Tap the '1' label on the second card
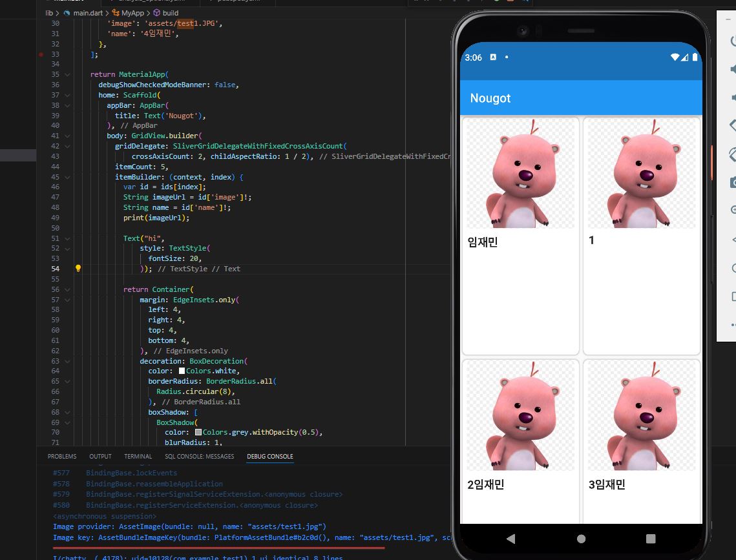This screenshot has width=736, height=560. point(591,240)
